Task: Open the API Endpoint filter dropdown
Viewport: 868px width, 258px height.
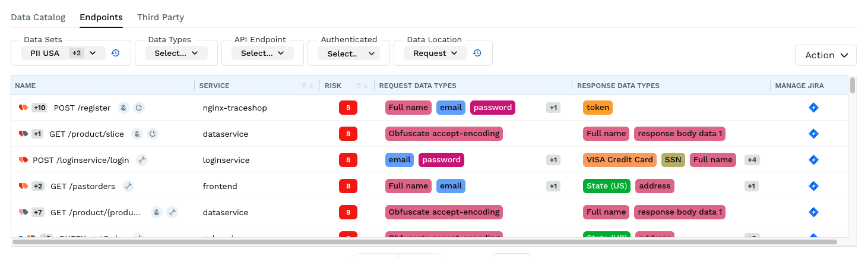Action: [x=262, y=53]
